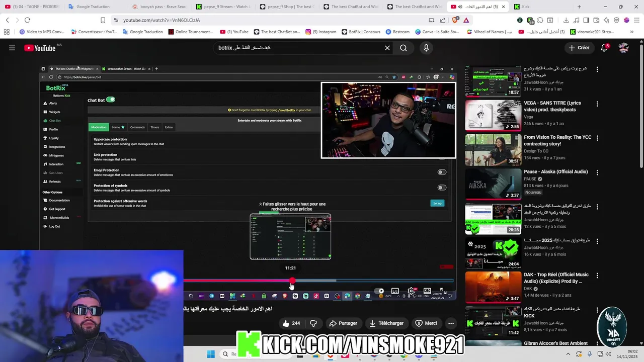Open the Instagram bookmark
Screen dimensions: 644x362
coord(320,32)
